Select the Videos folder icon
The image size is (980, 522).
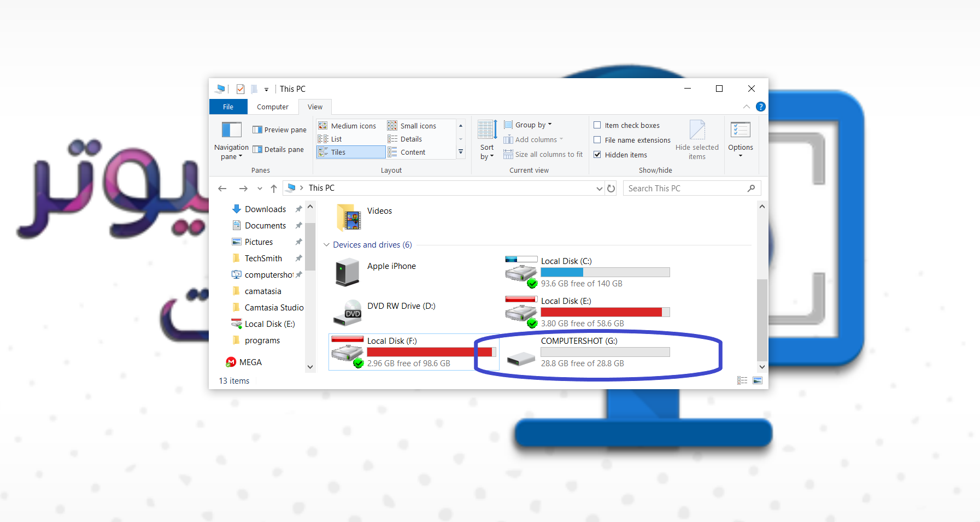coord(349,218)
